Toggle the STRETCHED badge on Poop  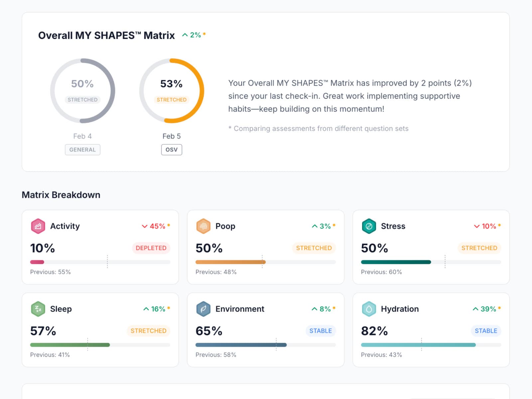coord(314,248)
